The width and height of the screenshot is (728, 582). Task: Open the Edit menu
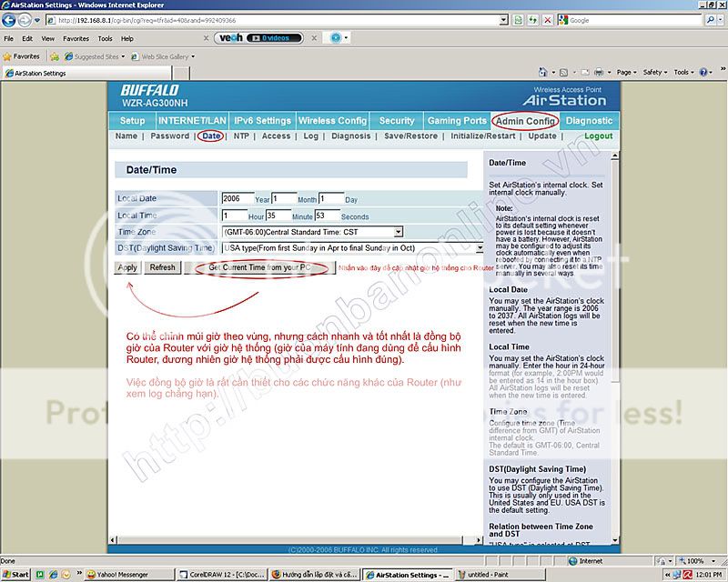pos(27,38)
